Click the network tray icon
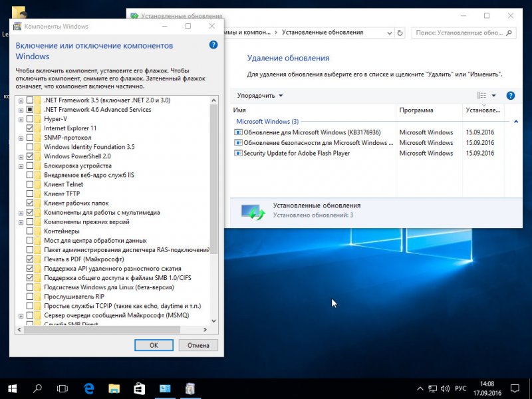 click(x=432, y=388)
